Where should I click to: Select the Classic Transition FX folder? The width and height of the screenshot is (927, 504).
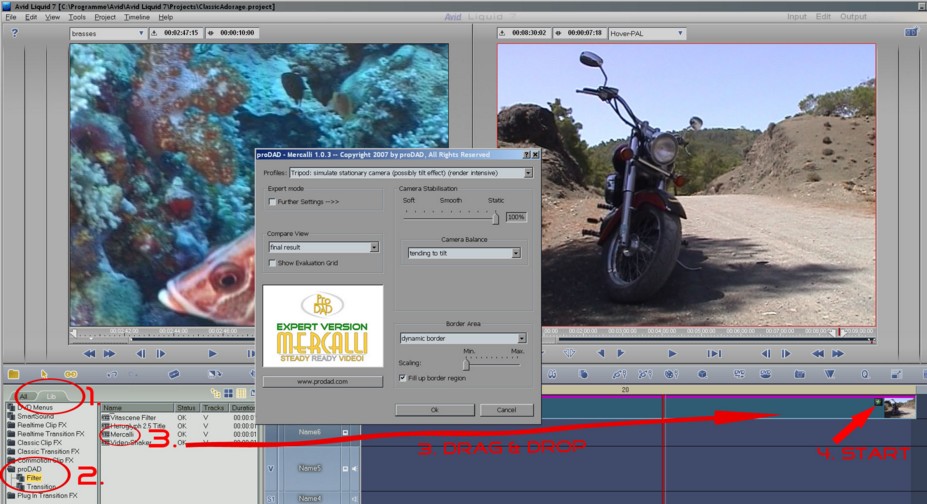[47, 451]
